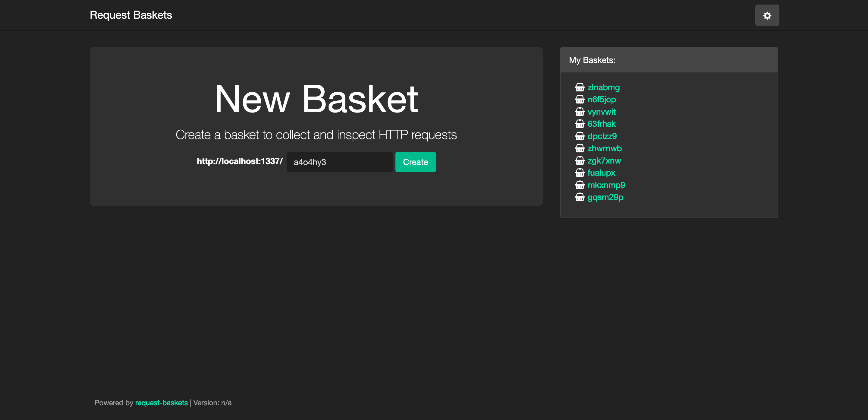Screen dimensions: 868x420
Task: Click the basket icon beside zlnabmg
Action: point(580,87)
